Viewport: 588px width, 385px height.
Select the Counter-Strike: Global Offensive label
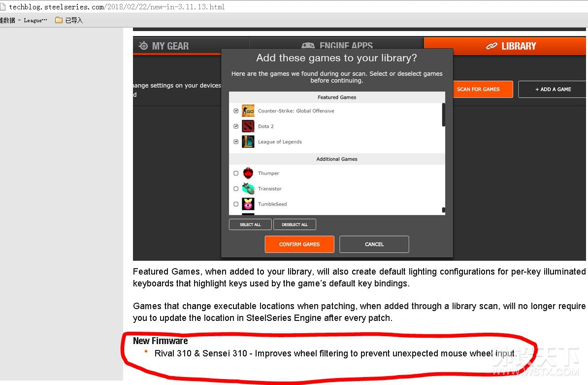(296, 111)
